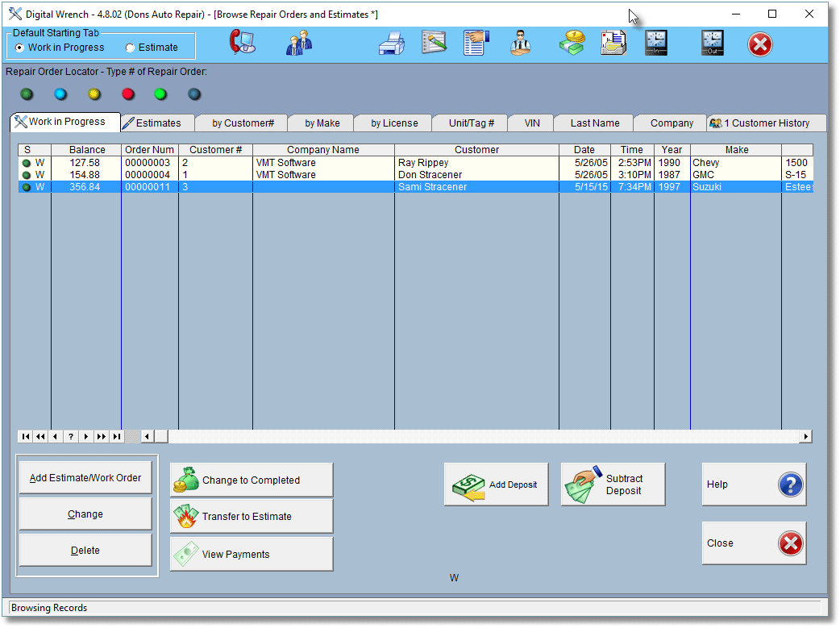
Task: Click the money payments toolbar icon
Action: click(571, 44)
